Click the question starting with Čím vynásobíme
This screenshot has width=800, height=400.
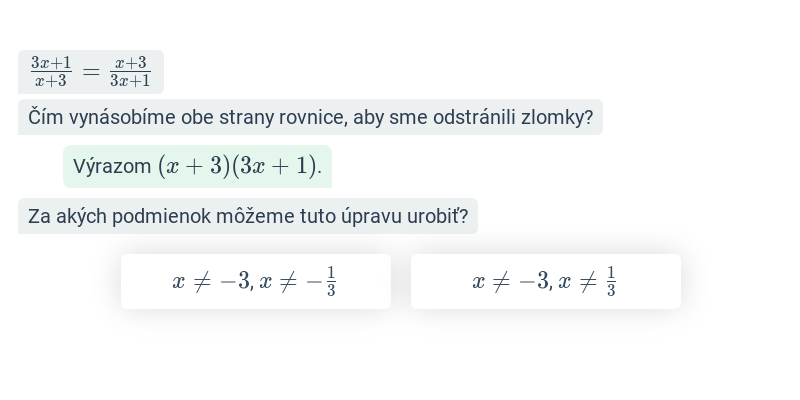310,117
